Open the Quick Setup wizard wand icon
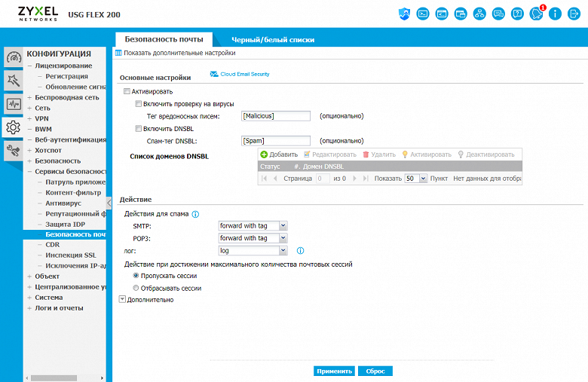 pos(14,80)
